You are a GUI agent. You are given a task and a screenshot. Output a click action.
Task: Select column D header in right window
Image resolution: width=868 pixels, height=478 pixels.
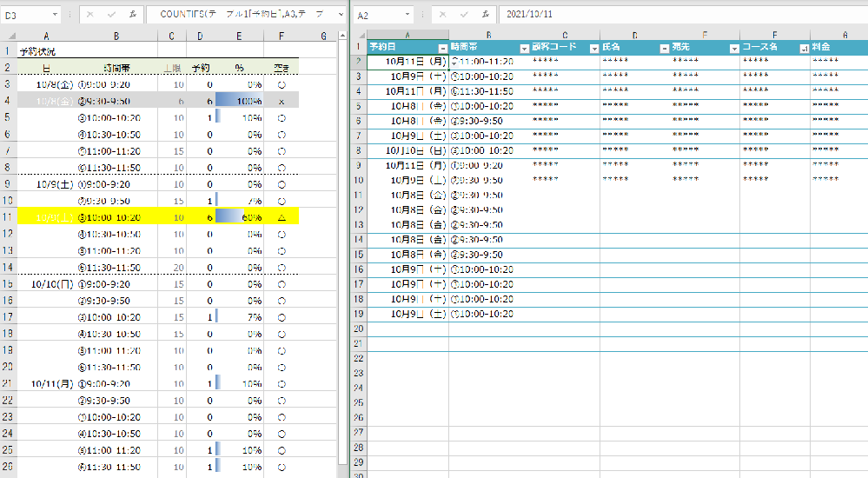(634, 35)
